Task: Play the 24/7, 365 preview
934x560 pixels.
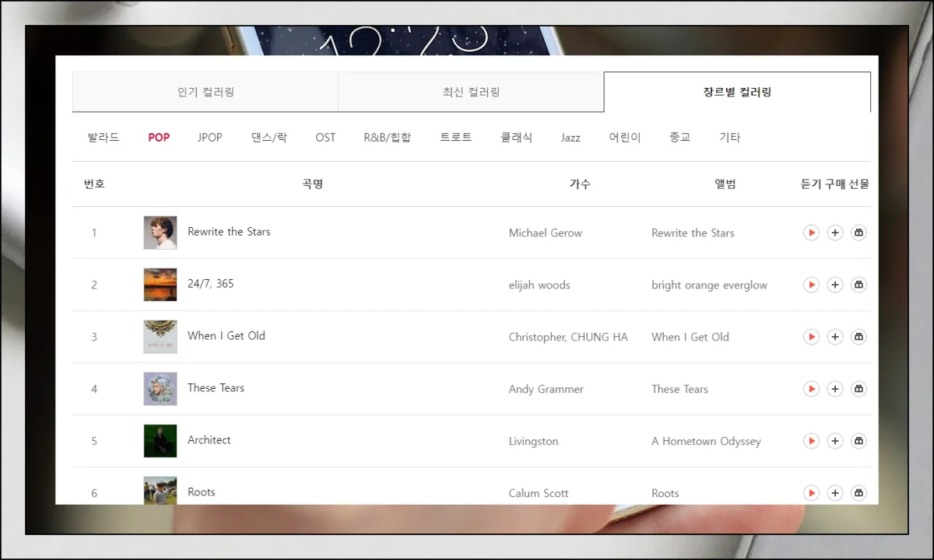Action: pyautogui.click(x=811, y=285)
